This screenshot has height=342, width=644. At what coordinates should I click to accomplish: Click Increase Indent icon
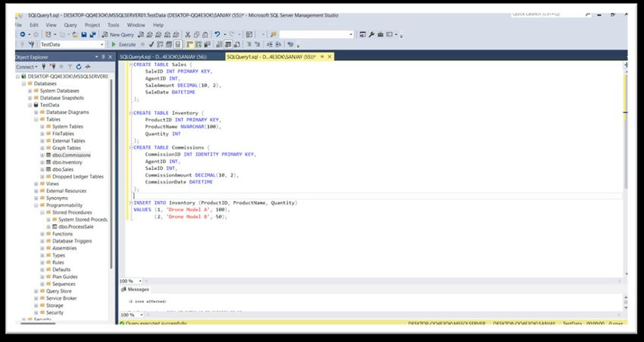coord(278,45)
